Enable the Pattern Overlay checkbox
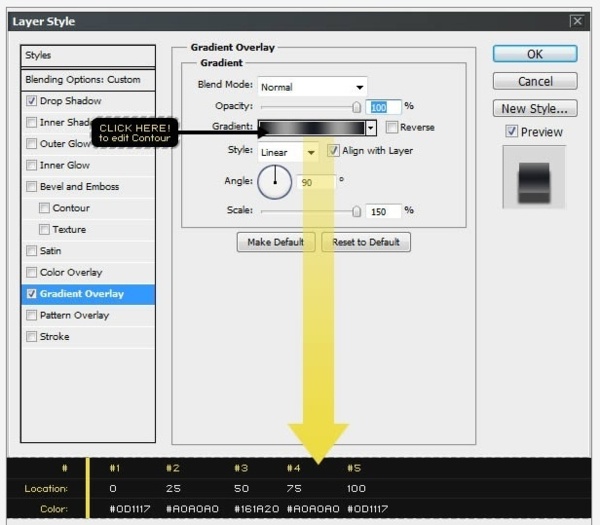Viewport: 600px width, 525px height. click(x=31, y=315)
